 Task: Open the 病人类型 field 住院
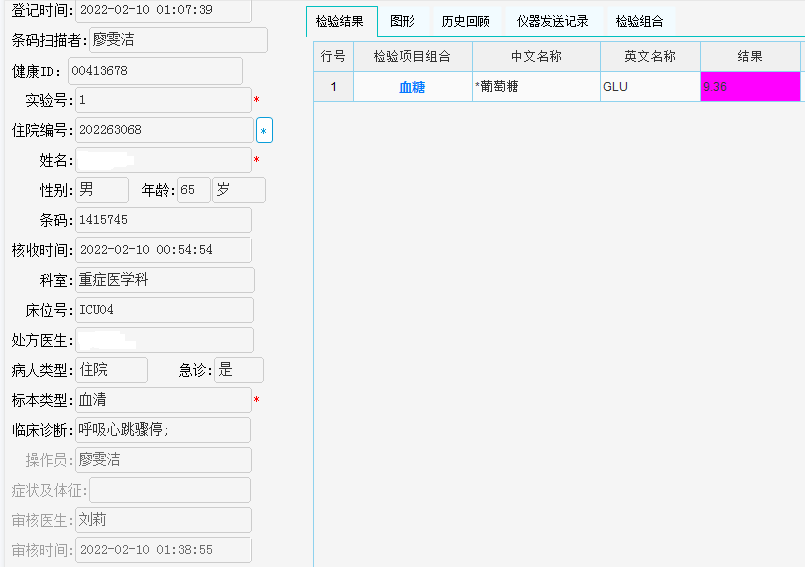111,370
